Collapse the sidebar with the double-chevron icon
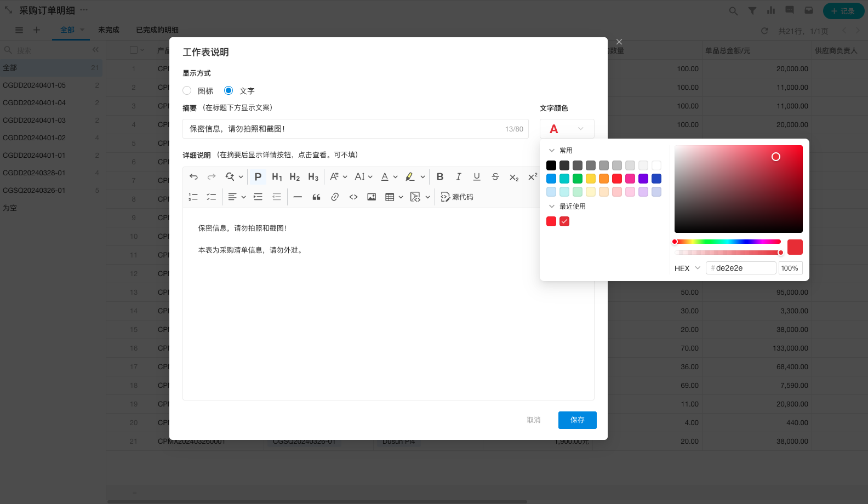 tap(96, 50)
